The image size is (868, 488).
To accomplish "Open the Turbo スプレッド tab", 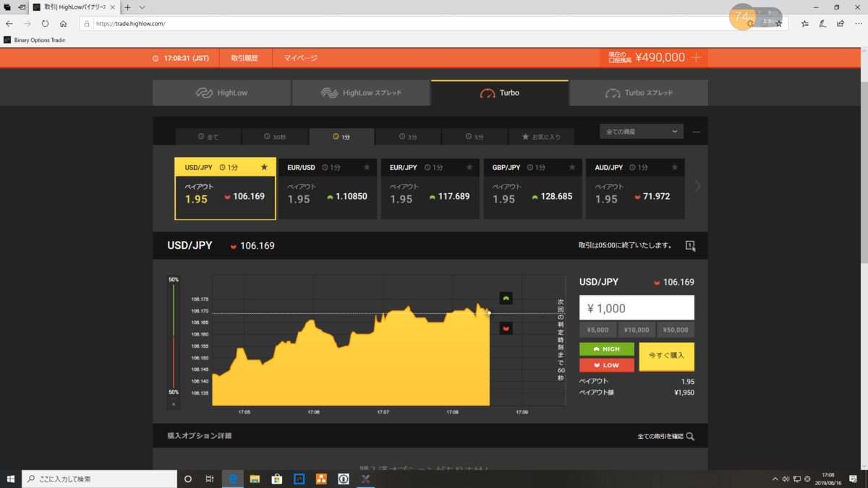I will click(639, 93).
